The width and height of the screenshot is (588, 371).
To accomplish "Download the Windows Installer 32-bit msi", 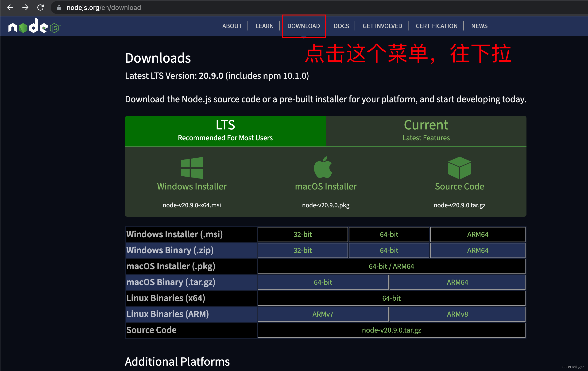I will (x=302, y=235).
